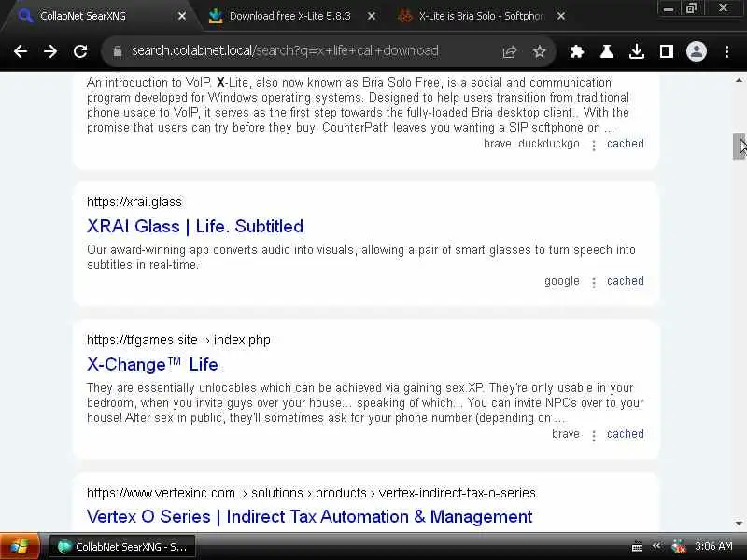
Task: Open the XRAI Glass | Life. Subtitled result
Action: pyautogui.click(x=195, y=226)
